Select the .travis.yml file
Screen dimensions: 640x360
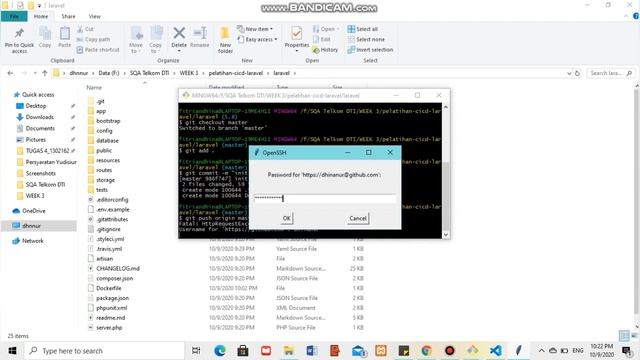(x=109, y=249)
